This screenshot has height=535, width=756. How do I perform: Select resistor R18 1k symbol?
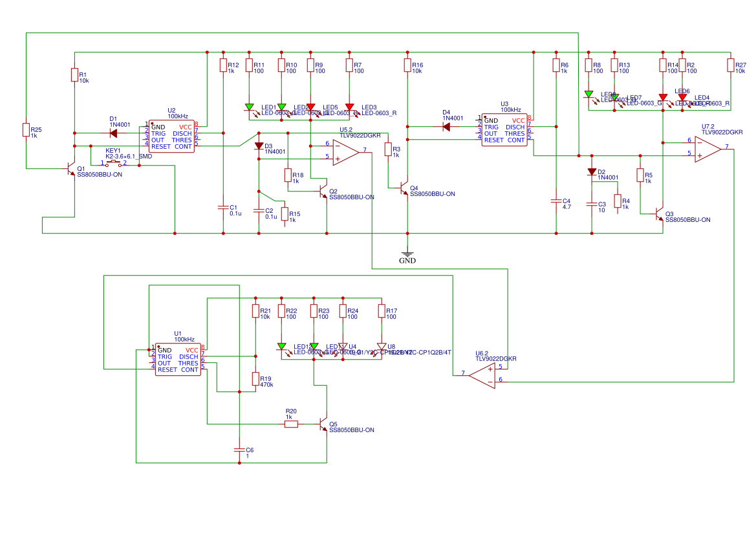(288, 175)
